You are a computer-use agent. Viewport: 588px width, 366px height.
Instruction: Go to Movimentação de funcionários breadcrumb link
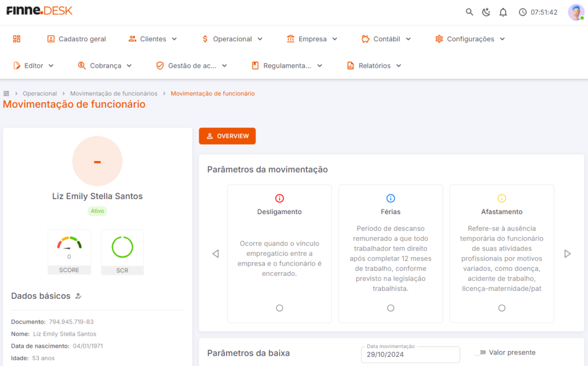click(114, 94)
